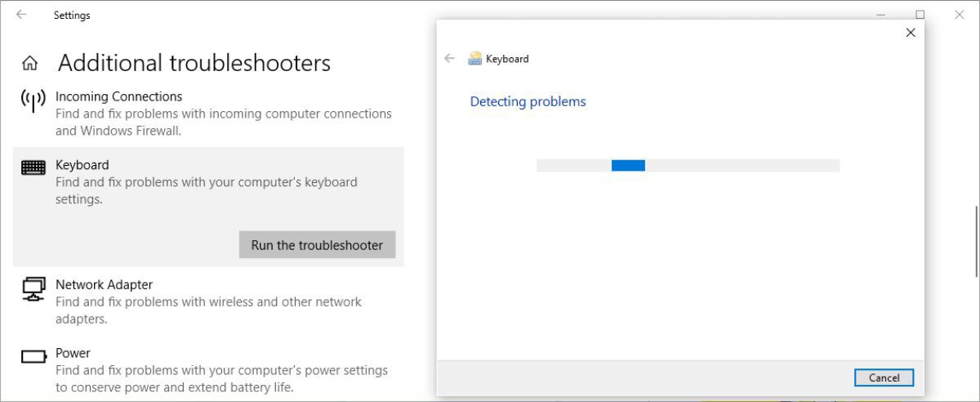Click the Power battery icon

pos(33,356)
